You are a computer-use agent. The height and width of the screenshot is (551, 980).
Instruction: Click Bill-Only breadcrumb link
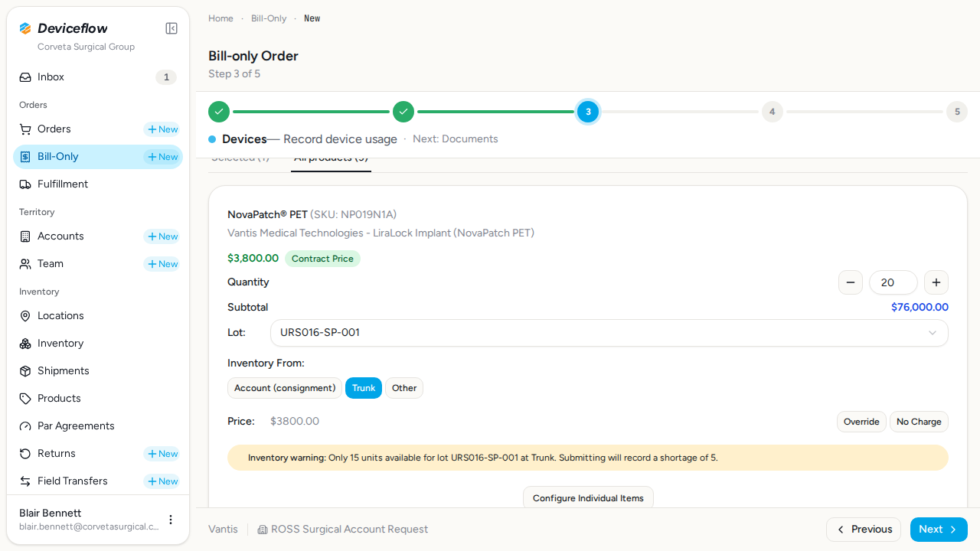click(x=269, y=18)
